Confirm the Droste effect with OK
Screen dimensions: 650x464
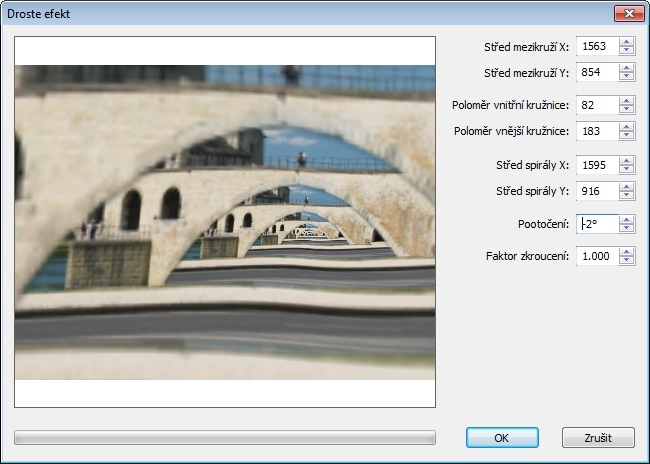(502, 438)
